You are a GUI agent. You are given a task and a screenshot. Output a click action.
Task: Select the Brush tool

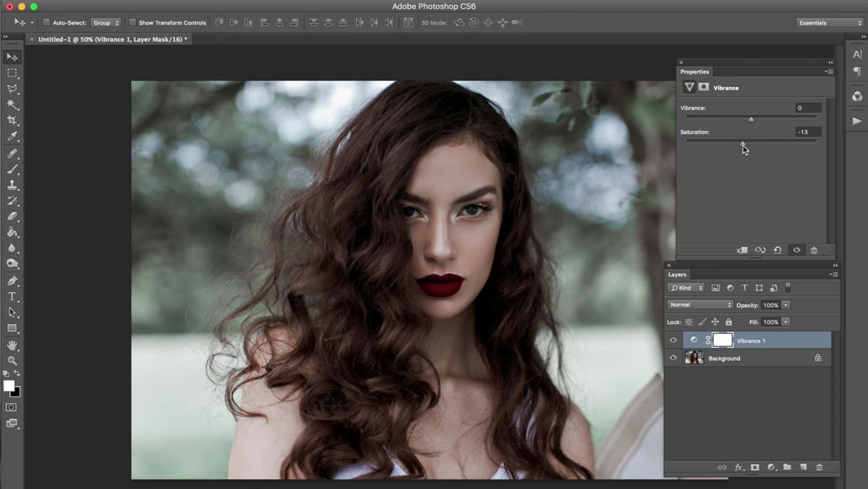(12, 169)
